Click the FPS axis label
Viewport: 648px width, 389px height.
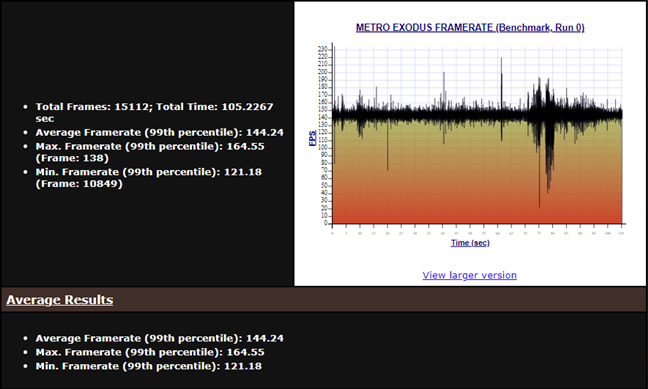(x=313, y=138)
